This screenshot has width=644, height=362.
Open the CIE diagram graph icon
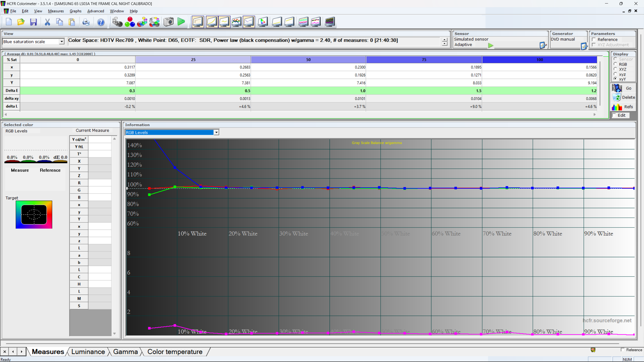click(x=263, y=22)
